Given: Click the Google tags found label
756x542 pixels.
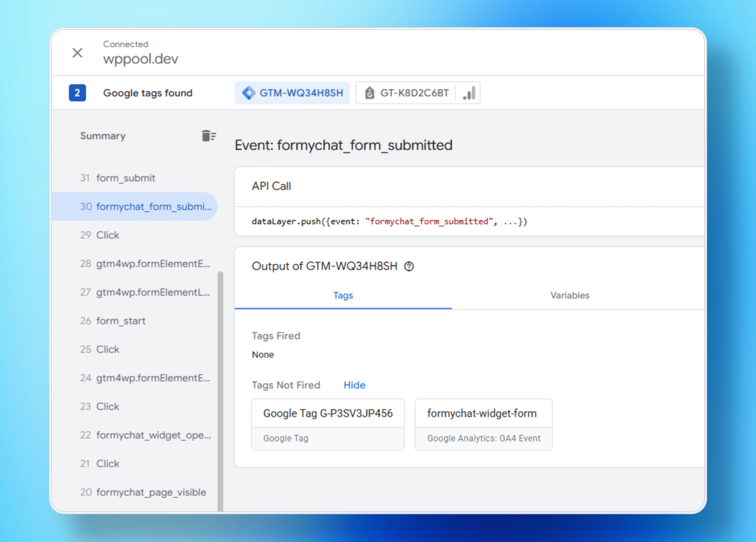Looking at the screenshot, I should [148, 93].
